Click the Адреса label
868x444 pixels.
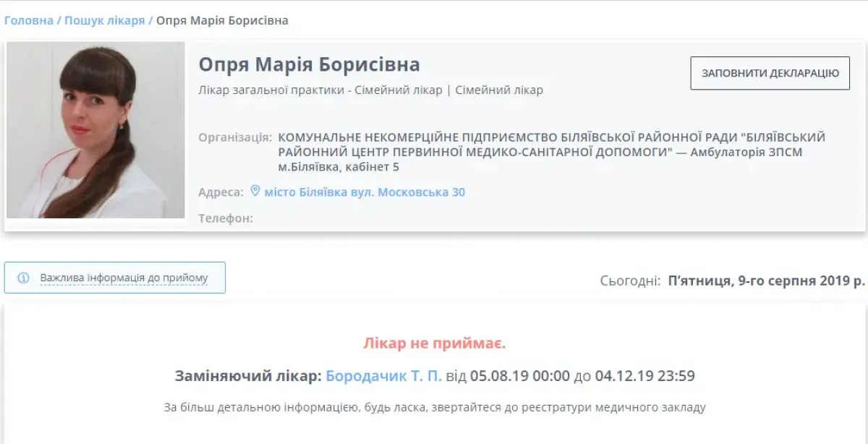pos(221,192)
